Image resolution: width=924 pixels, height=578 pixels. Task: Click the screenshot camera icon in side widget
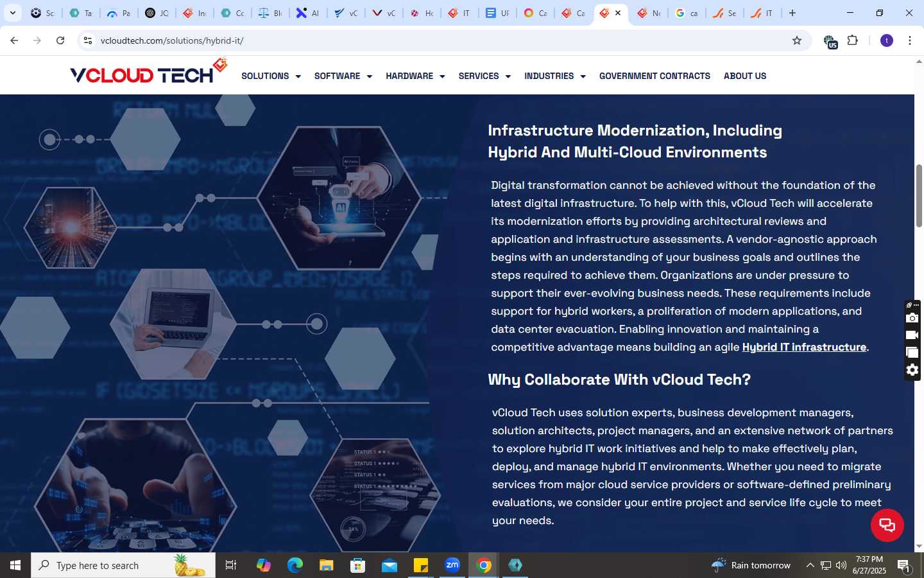(x=912, y=318)
